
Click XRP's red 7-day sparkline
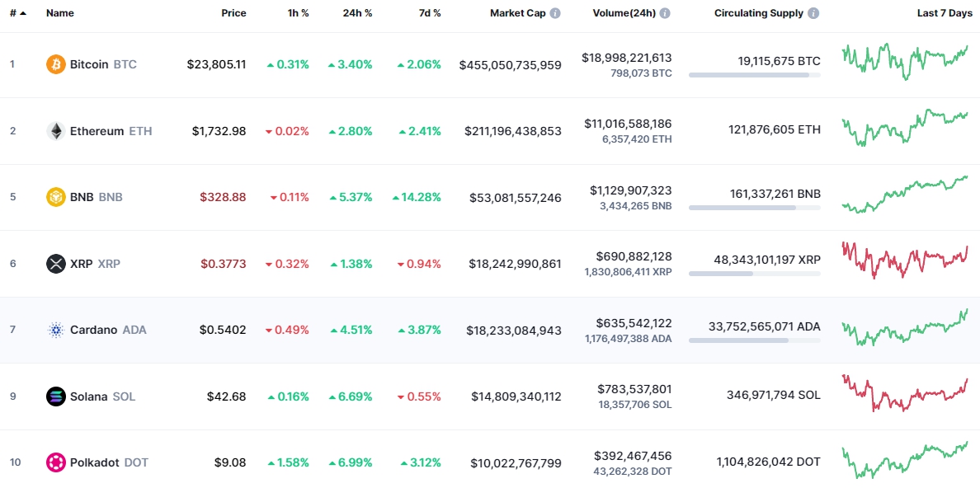tap(905, 260)
